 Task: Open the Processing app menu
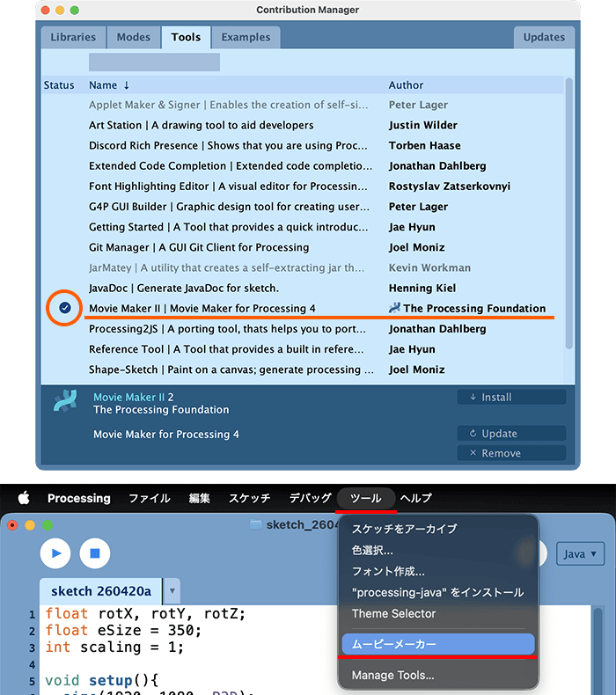pyautogui.click(x=79, y=498)
